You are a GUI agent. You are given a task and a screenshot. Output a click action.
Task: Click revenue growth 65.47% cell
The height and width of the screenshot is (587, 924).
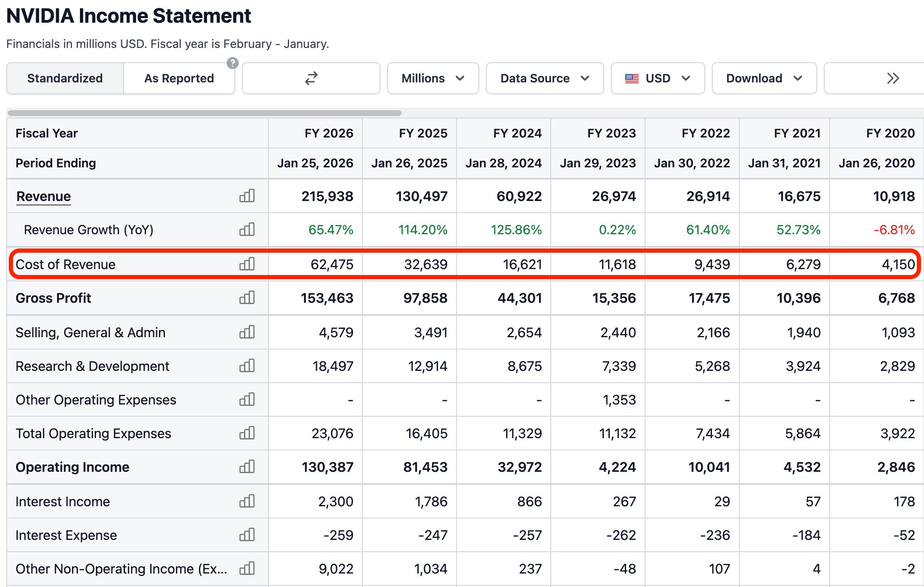click(331, 230)
